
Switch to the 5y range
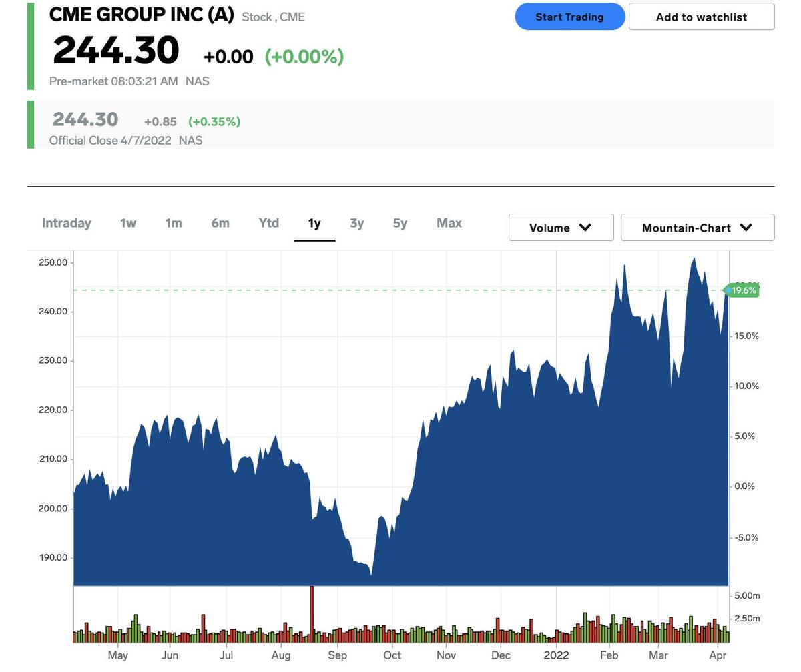point(399,223)
